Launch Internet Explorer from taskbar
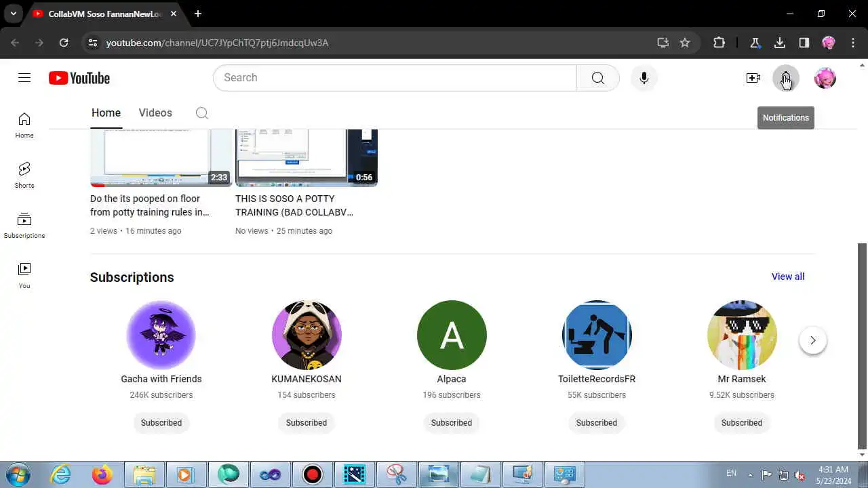 click(61, 474)
